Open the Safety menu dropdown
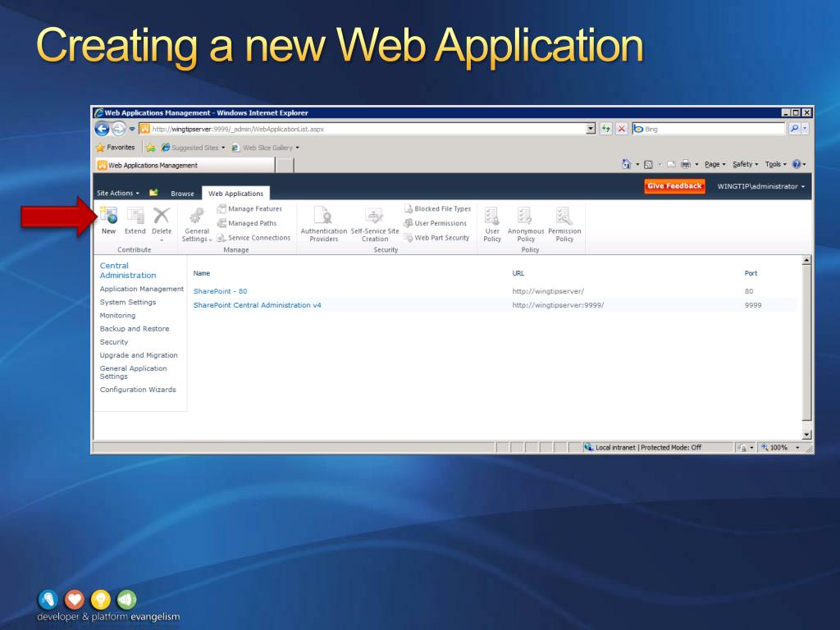 click(x=745, y=164)
